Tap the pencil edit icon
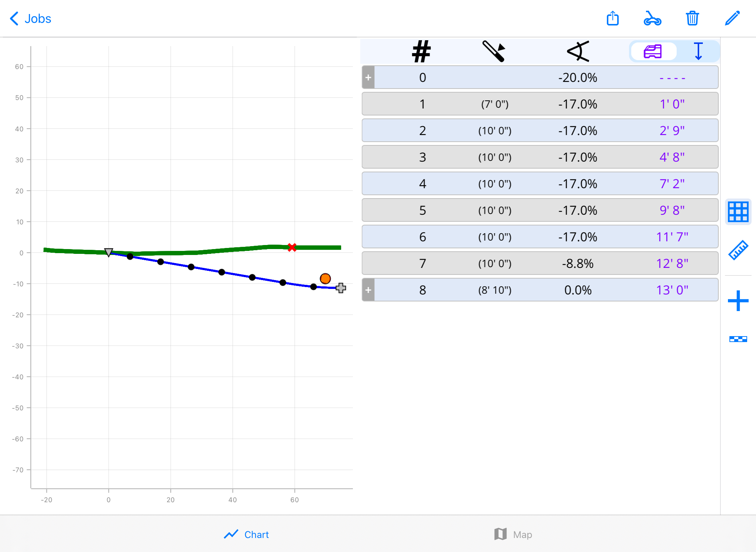The height and width of the screenshot is (552, 756). [x=732, y=18]
